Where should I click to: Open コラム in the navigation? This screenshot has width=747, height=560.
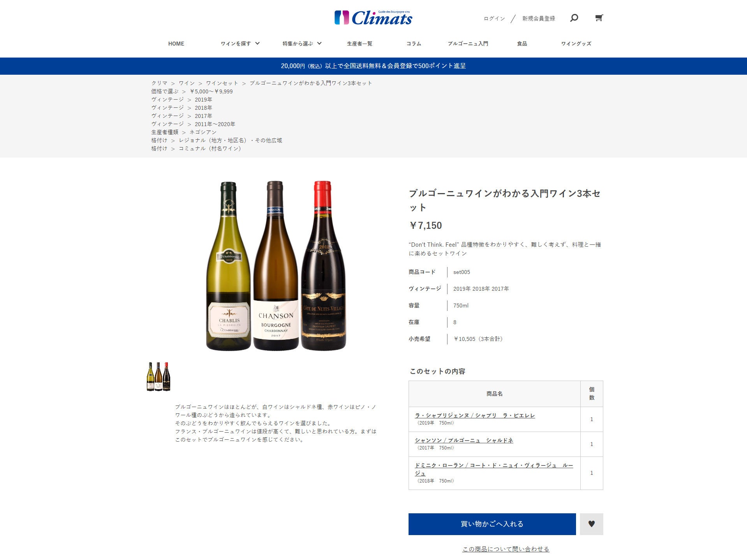(x=414, y=44)
